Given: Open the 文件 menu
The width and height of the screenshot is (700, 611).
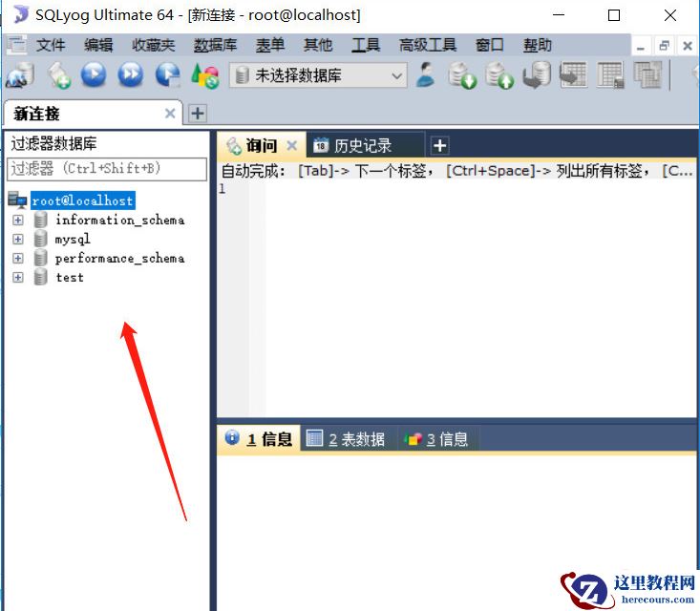Looking at the screenshot, I should click(51, 45).
